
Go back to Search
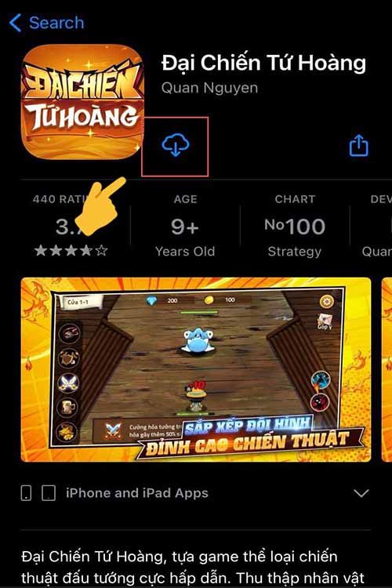[x=46, y=23]
